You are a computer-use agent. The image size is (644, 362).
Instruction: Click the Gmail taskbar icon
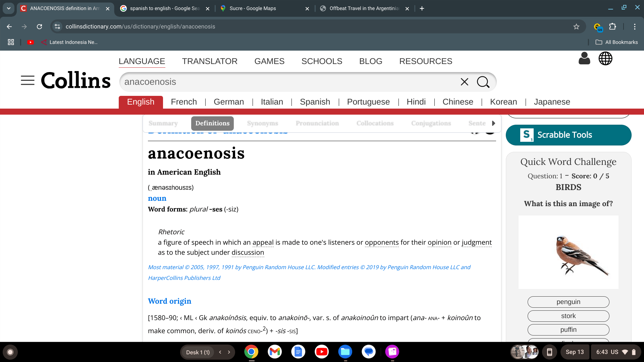[275, 351]
